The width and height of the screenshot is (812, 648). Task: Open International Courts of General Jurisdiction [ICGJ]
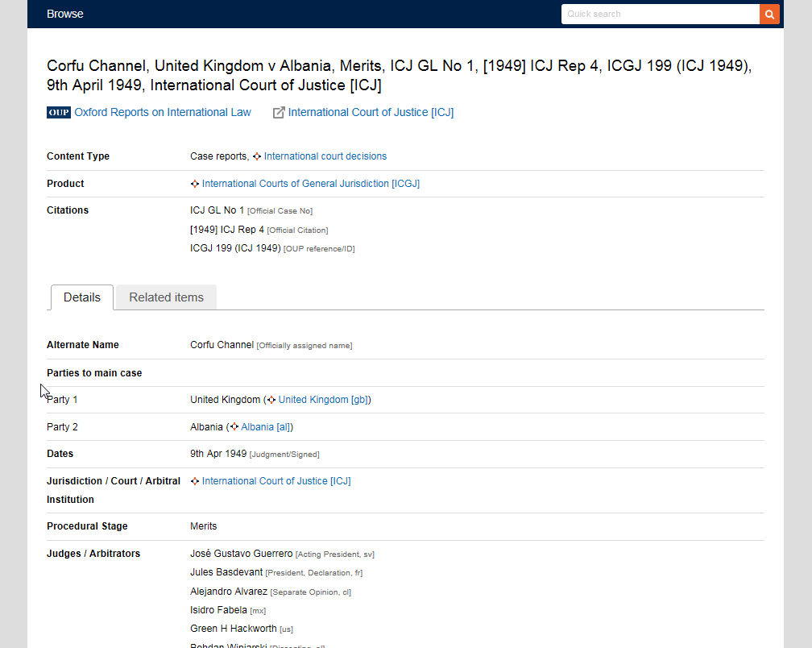coord(311,184)
